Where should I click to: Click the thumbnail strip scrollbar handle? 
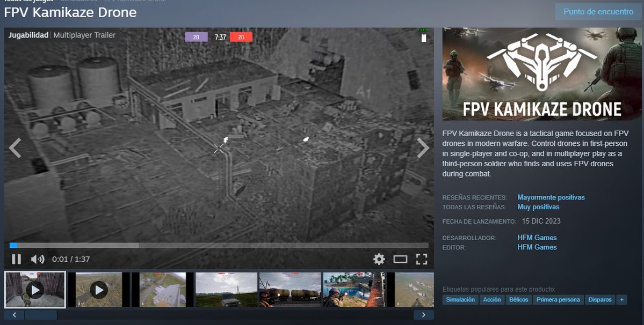pos(41,315)
